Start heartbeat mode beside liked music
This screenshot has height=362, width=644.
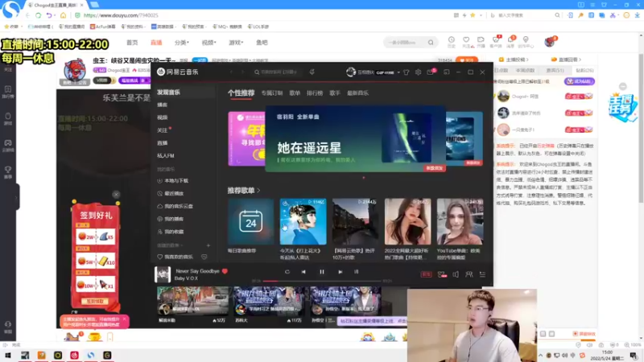click(x=204, y=257)
